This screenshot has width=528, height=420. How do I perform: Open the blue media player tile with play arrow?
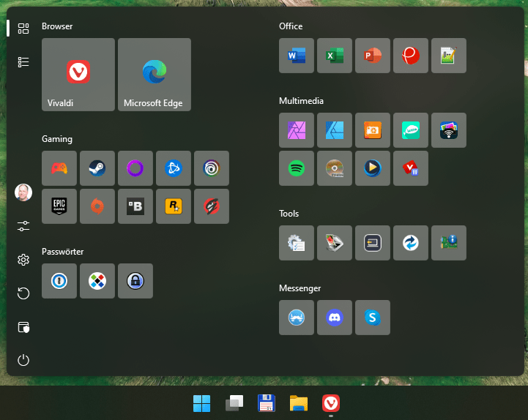pyautogui.click(x=373, y=168)
